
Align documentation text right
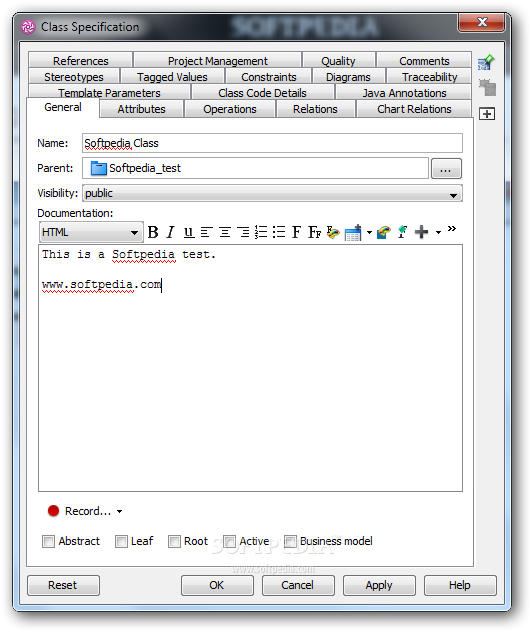point(243,232)
